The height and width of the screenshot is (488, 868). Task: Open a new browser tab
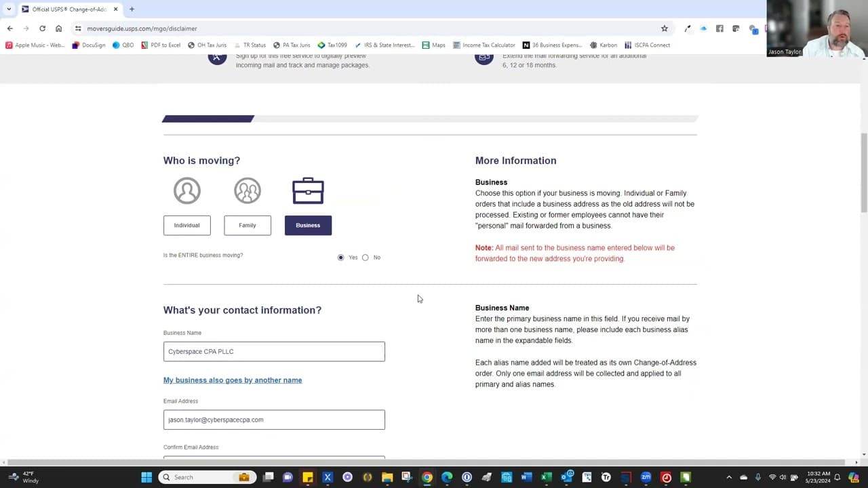click(x=132, y=9)
